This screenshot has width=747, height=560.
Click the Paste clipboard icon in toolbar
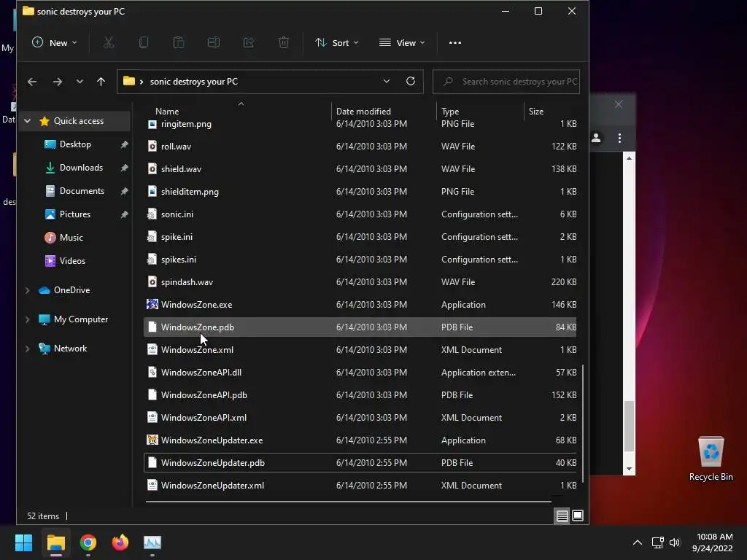(x=179, y=43)
